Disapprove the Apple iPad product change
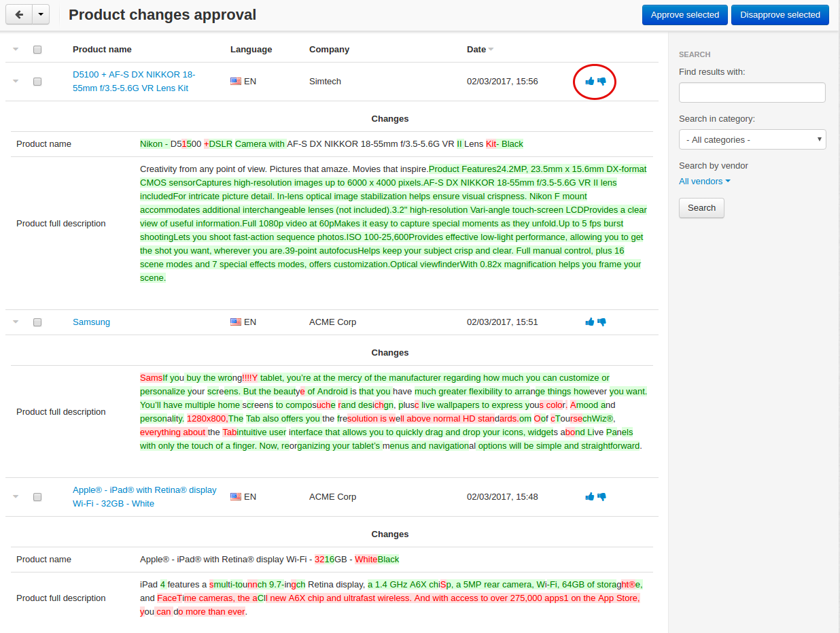Viewport: 840px width, 633px height. point(601,497)
